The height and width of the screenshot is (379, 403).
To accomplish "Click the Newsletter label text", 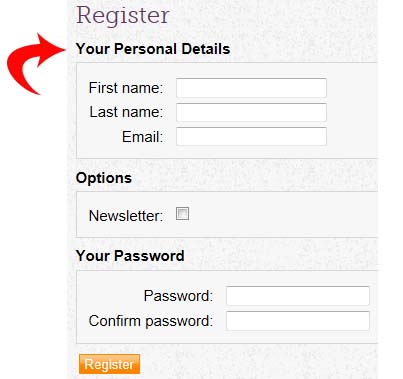I will coord(126,216).
